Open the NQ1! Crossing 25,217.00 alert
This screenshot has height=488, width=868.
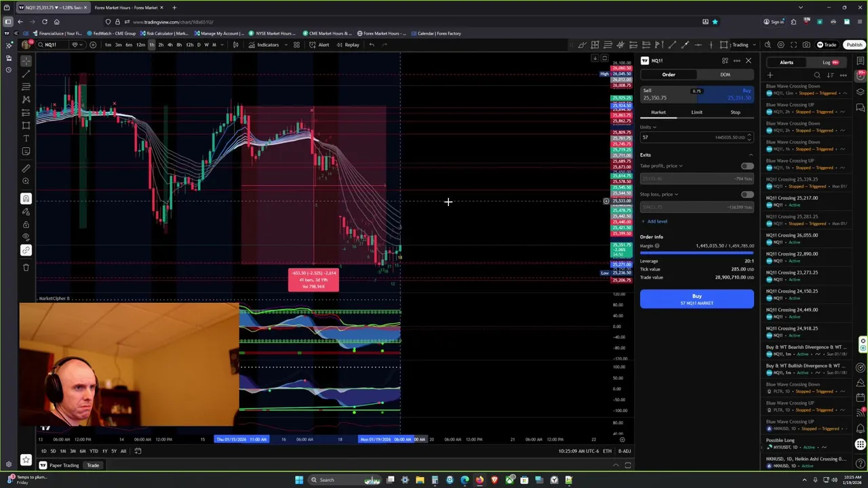[x=807, y=201]
